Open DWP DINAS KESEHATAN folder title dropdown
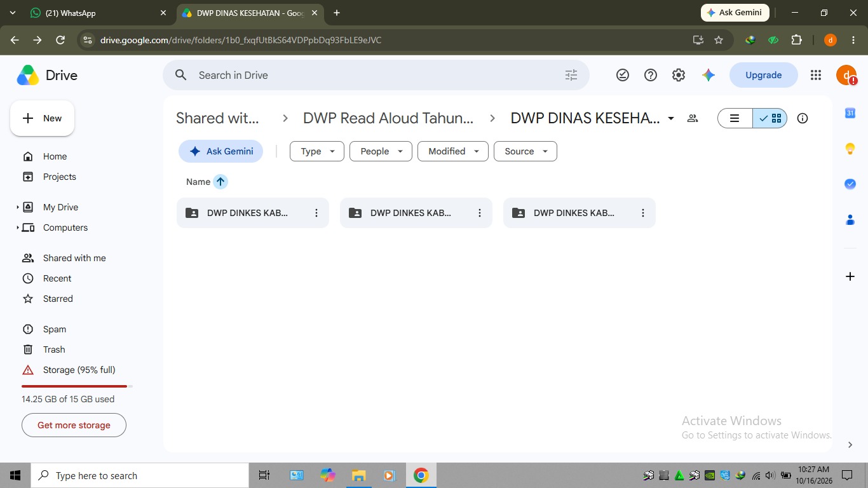 671,118
